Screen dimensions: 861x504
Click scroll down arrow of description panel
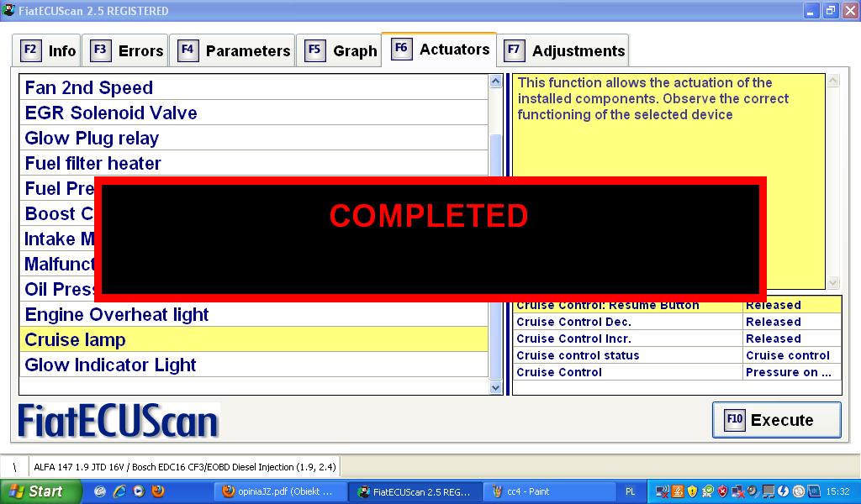833,283
